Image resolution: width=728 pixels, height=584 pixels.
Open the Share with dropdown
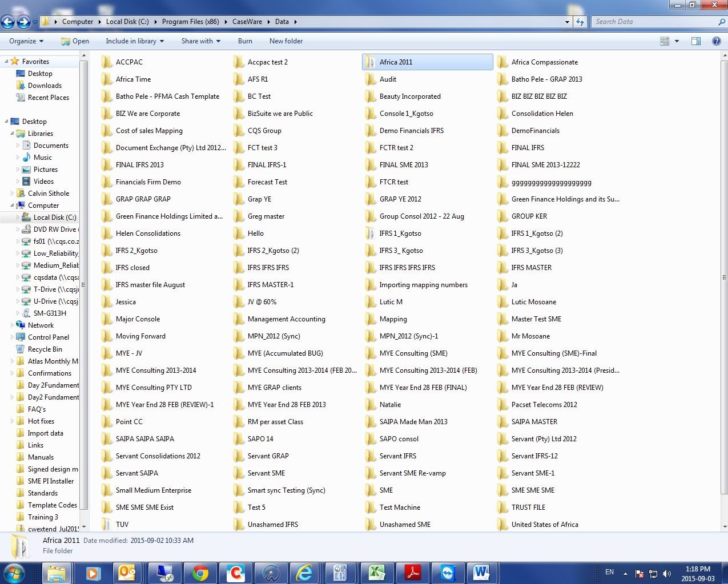[x=200, y=41]
